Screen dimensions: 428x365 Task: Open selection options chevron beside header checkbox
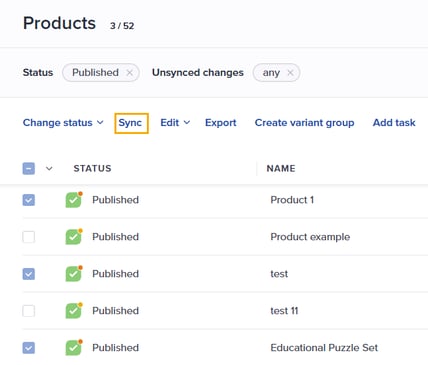click(x=49, y=168)
